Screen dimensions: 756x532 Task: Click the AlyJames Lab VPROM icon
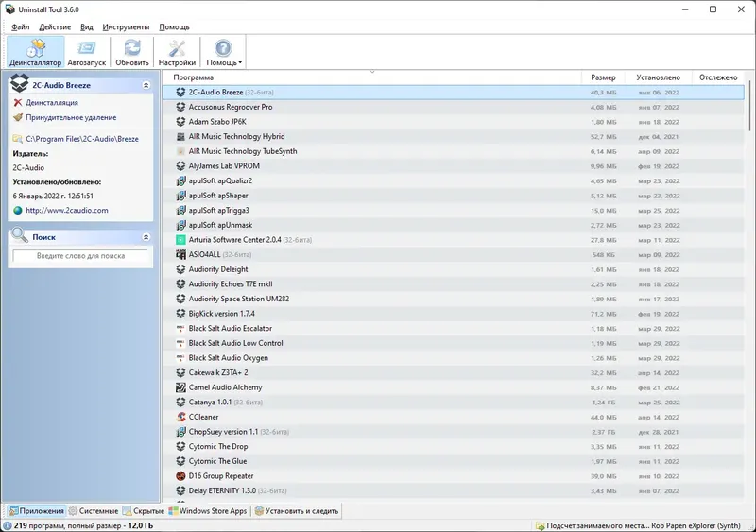(x=180, y=166)
